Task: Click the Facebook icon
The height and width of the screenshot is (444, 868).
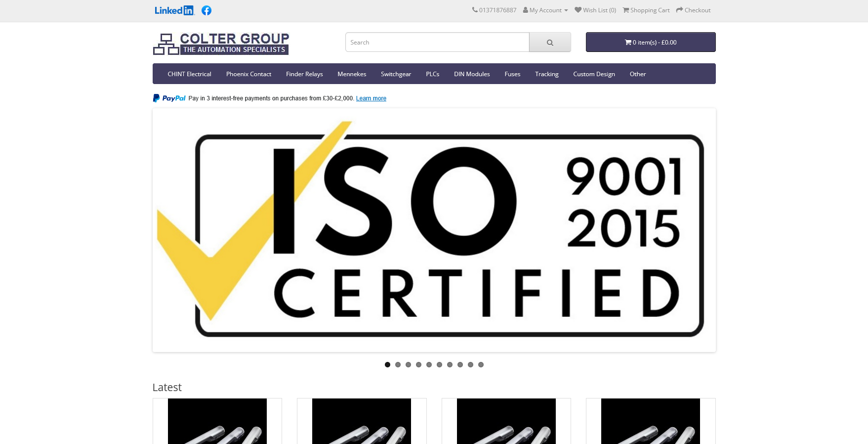Action: [207, 10]
